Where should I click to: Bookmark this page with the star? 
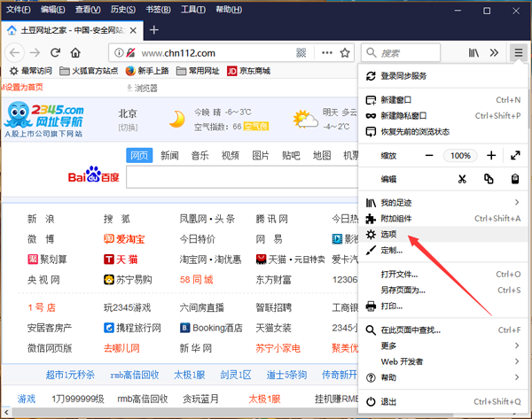345,53
